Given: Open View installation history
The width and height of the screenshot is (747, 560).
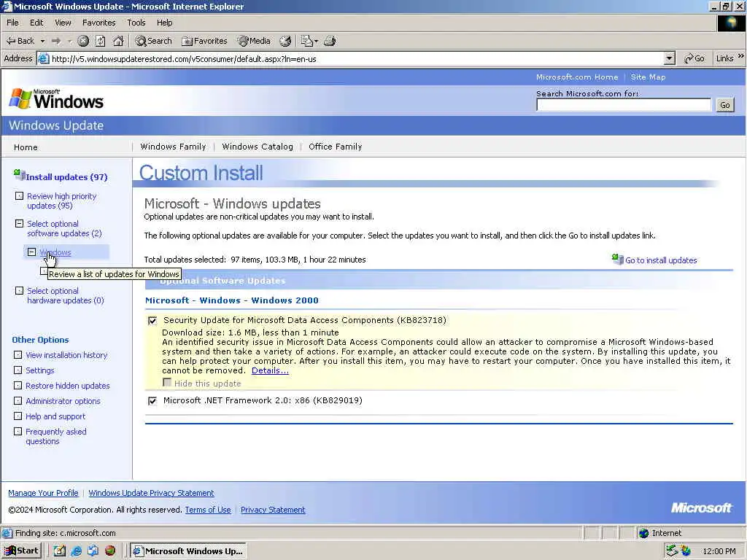Looking at the screenshot, I should click(x=66, y=355).
